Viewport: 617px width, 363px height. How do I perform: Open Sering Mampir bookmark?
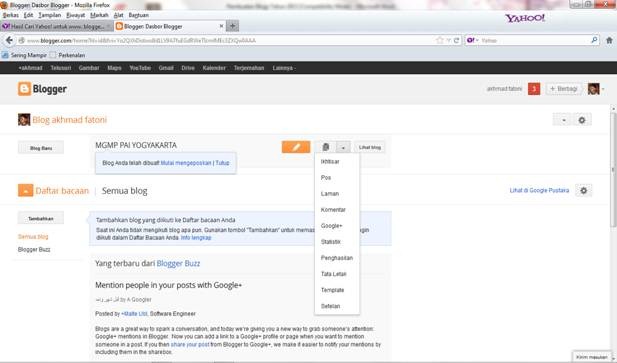pos(24,55)
